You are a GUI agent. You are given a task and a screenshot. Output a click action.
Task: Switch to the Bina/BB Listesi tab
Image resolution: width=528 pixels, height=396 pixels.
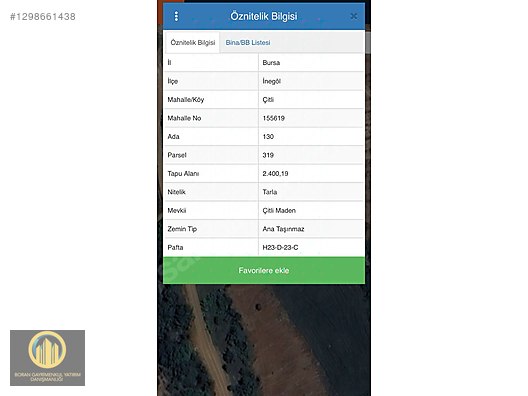[x=248, y=43]
